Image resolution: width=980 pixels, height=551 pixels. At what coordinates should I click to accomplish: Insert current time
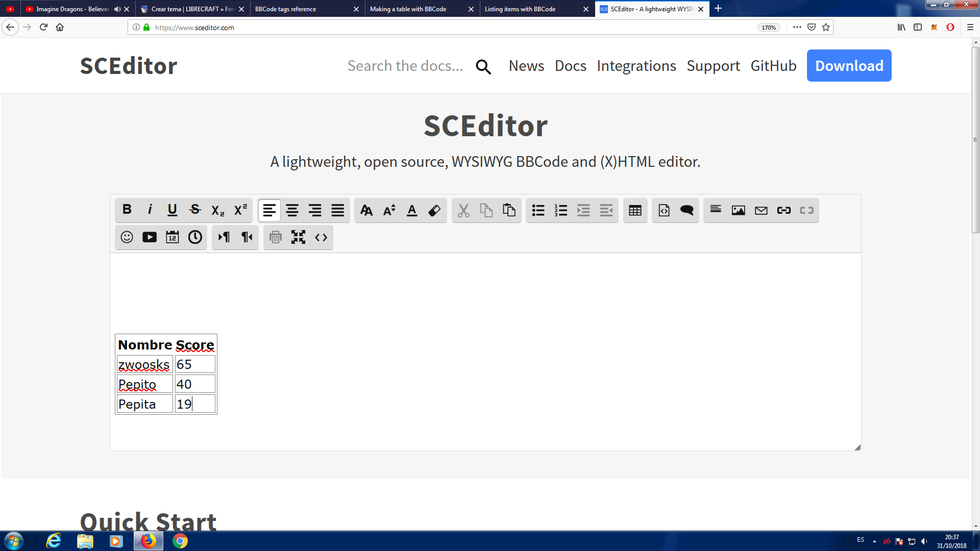195,237
